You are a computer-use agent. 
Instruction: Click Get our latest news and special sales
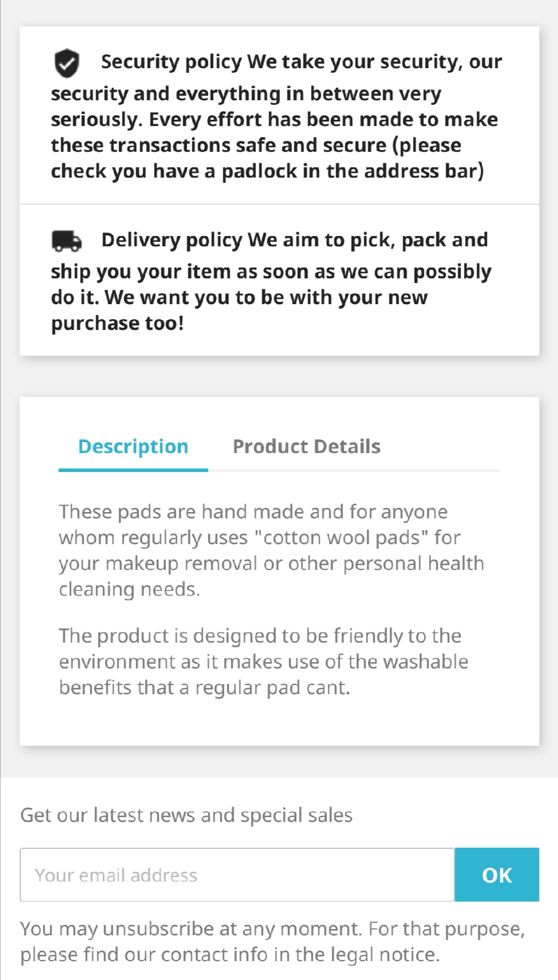[x=186, y=815]
